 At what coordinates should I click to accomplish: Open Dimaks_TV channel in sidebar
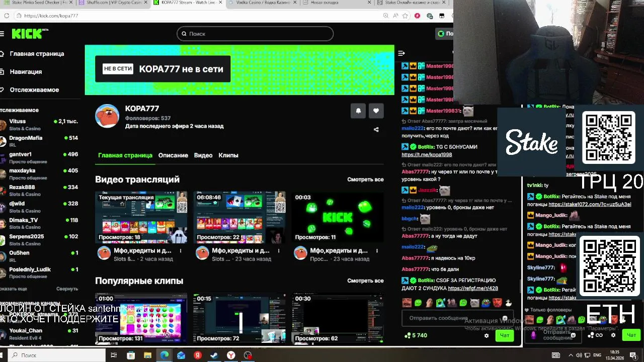coord(39,223)
